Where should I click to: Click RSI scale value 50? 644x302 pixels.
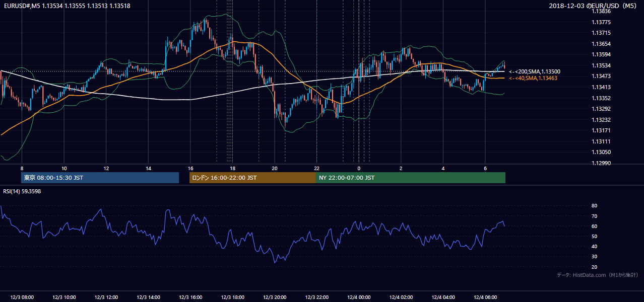(595, 236)
